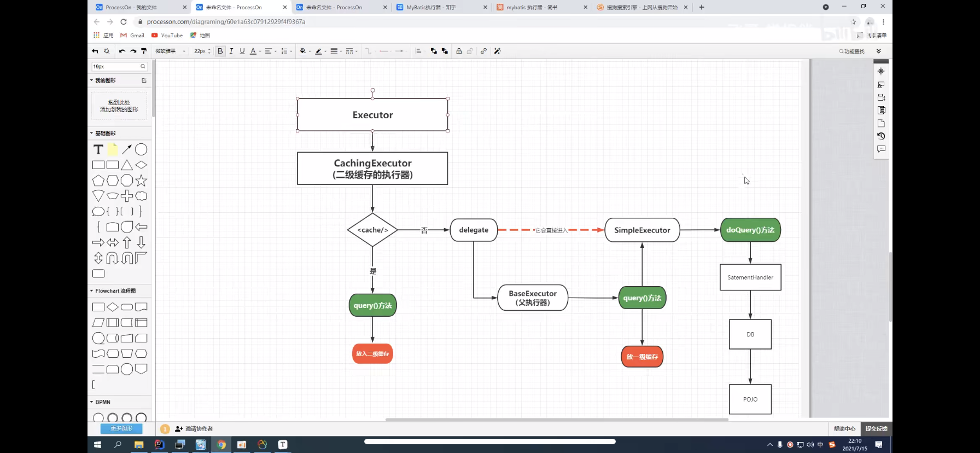Select the yellow sticky note shape

coord(113,149)
